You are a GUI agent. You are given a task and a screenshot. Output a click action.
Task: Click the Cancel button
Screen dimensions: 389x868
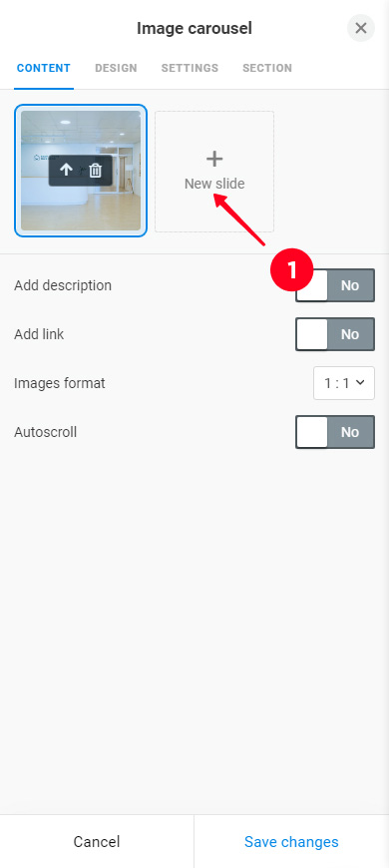coord(97,841)
